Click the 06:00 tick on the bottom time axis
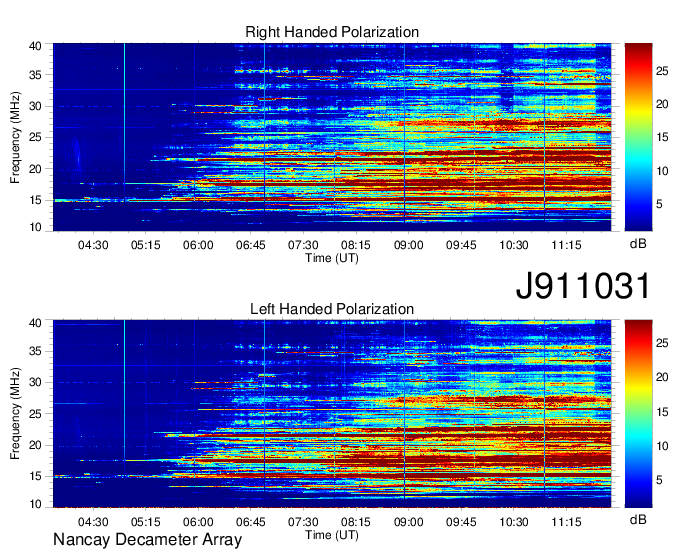Viewport: 680px width, 552px height. tap(198, 522)
